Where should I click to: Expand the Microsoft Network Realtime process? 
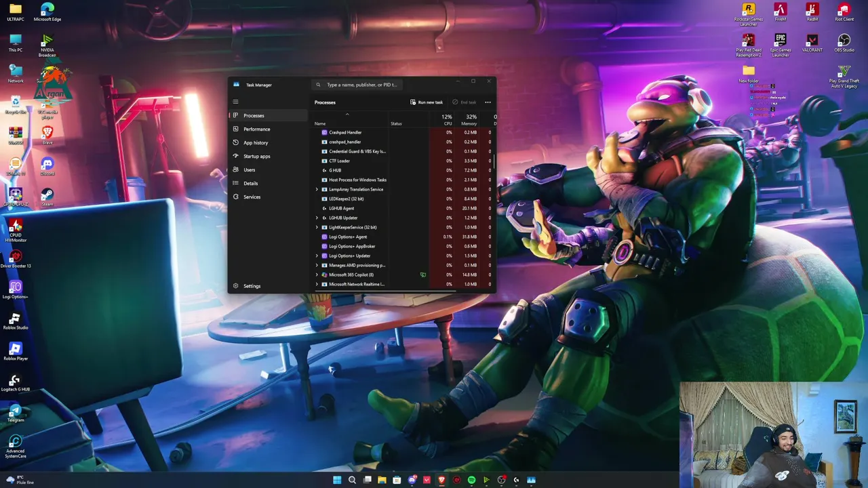(317, 284)
